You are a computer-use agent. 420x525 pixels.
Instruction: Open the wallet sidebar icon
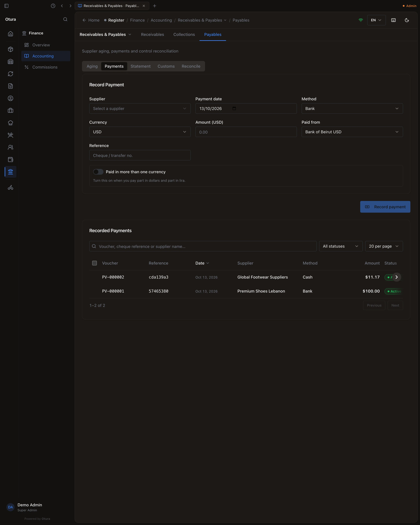tap(10, 160)
